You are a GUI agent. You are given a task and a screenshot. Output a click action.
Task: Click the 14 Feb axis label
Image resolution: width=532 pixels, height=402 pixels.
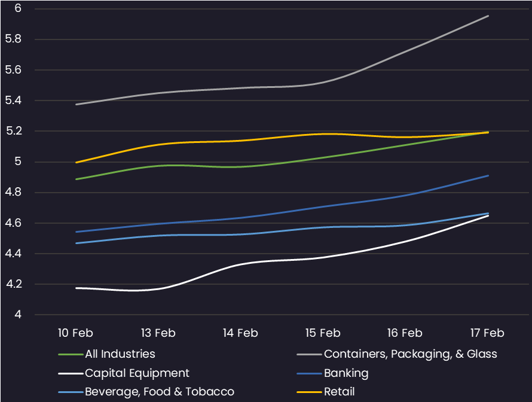(x=240, y=333)
